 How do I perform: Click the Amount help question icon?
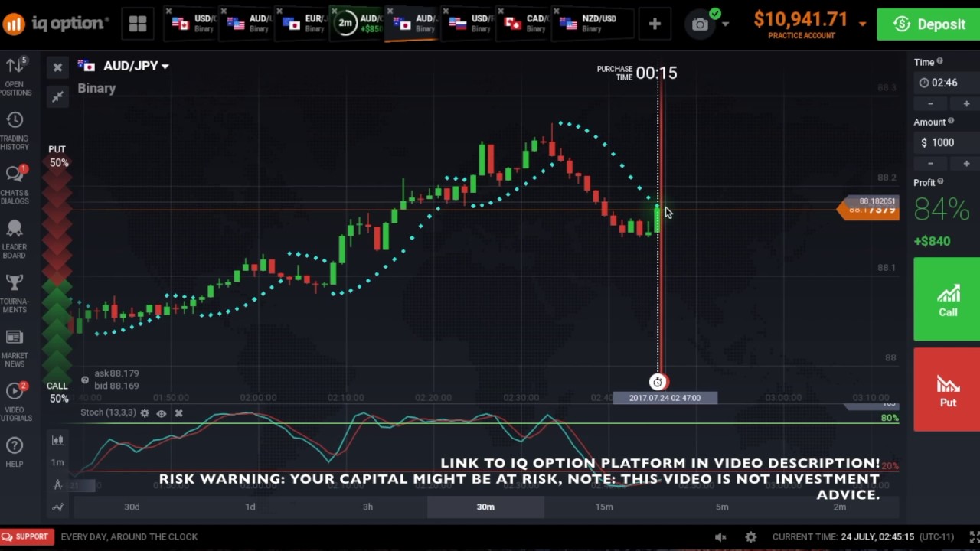pyautogui.click(x=951, y=121)
